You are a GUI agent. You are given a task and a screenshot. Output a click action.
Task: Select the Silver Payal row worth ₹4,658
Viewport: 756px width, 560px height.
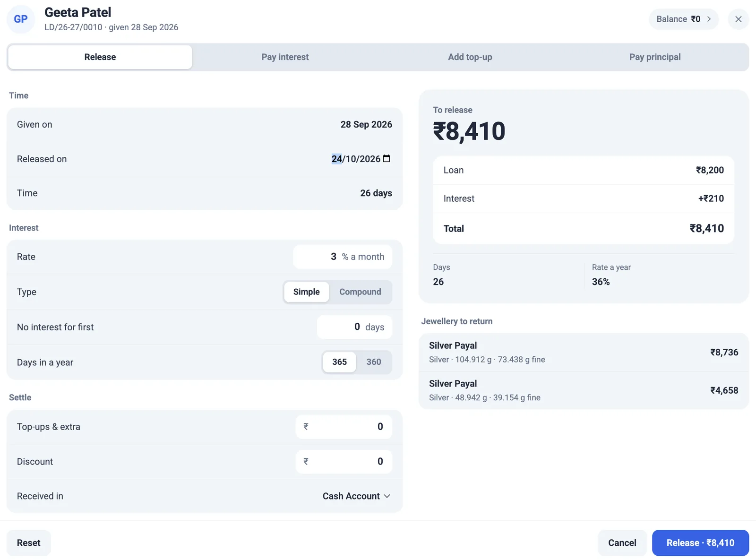584,390
